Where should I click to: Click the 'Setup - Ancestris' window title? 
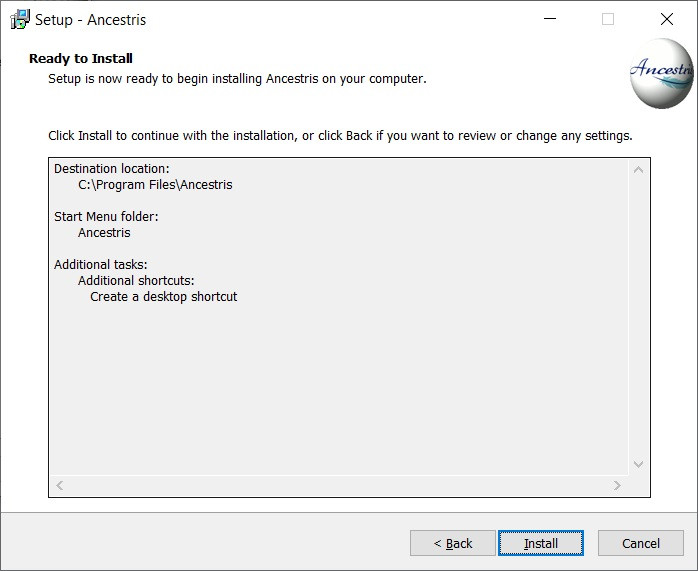(x=90, y=20)
